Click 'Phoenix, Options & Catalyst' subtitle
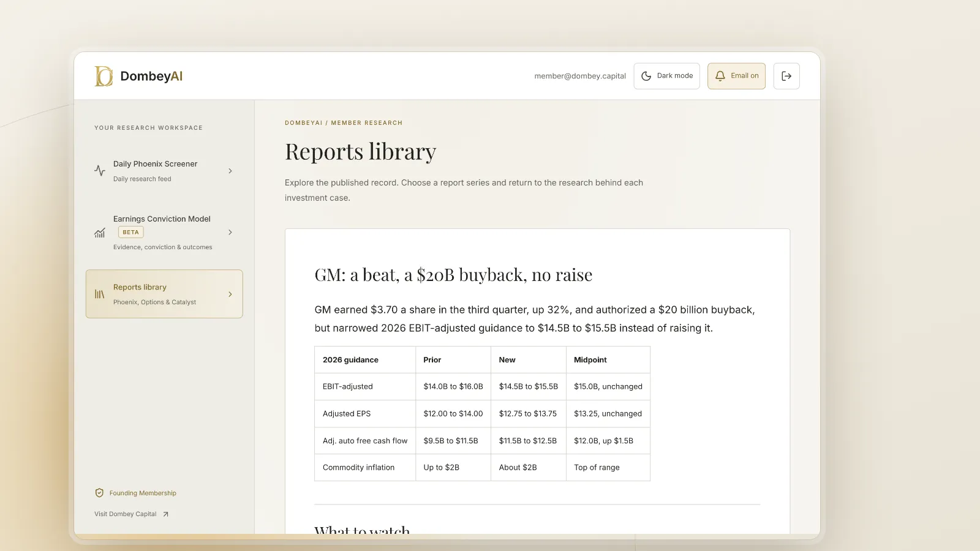The width and height of the screenshot is (980, 551). point(155,302)
